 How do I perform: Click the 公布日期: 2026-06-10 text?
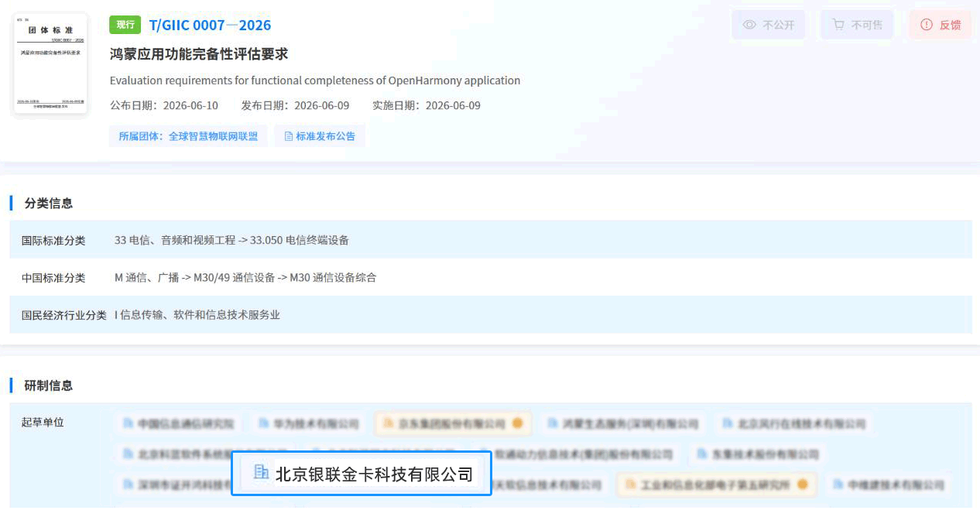(164, 105)
